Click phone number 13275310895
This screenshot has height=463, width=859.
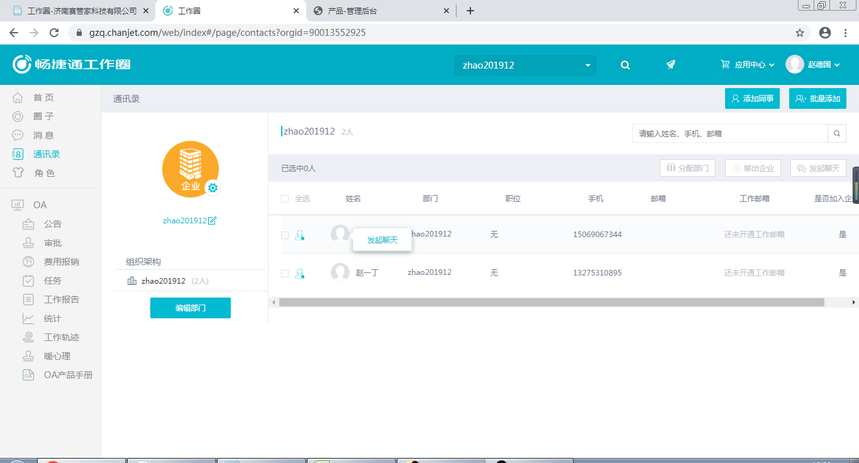[597, 273]
